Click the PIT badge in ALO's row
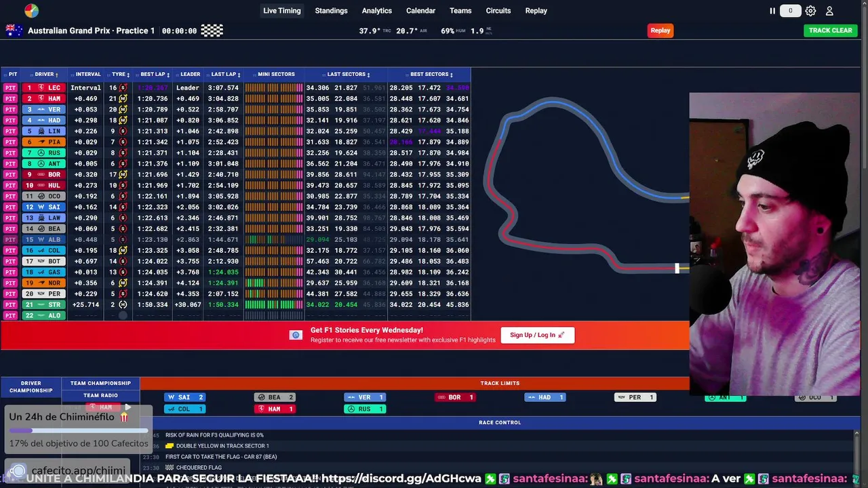The image size is (868, 488). tap(10, 316)
